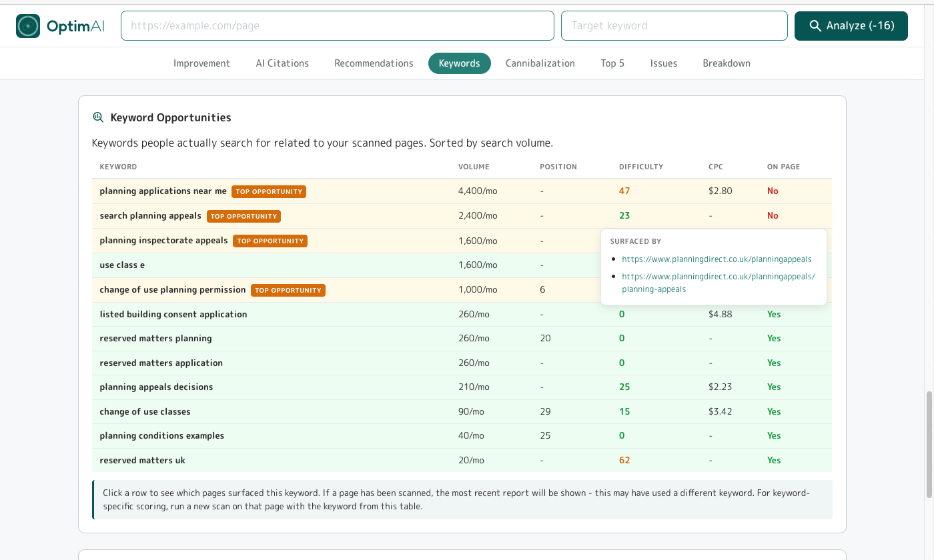Screen dimensions: 934x560
Task: Click the 1,000/mo volume value
Action: [x=478, y=290]
